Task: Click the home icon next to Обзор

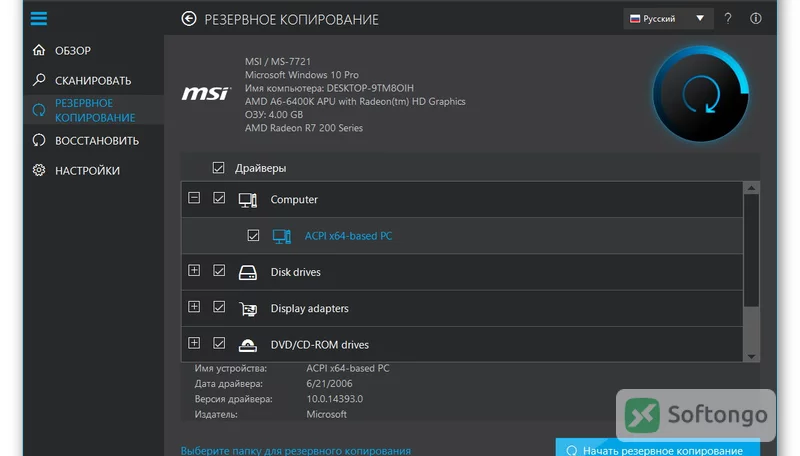Action: point(39,50)
